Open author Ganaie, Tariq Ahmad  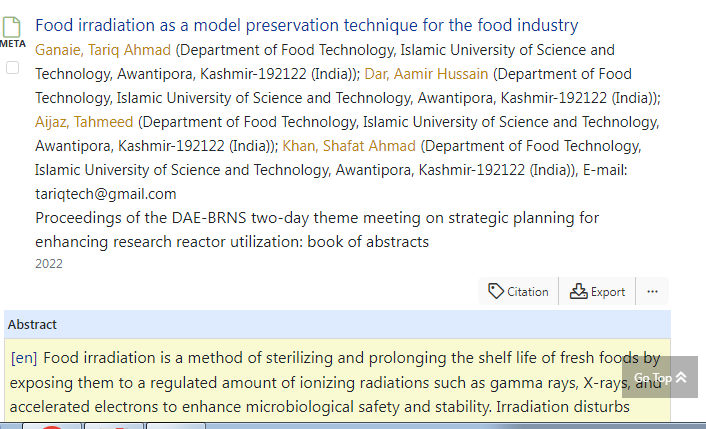pyautogui.click(x=103, y=50)
